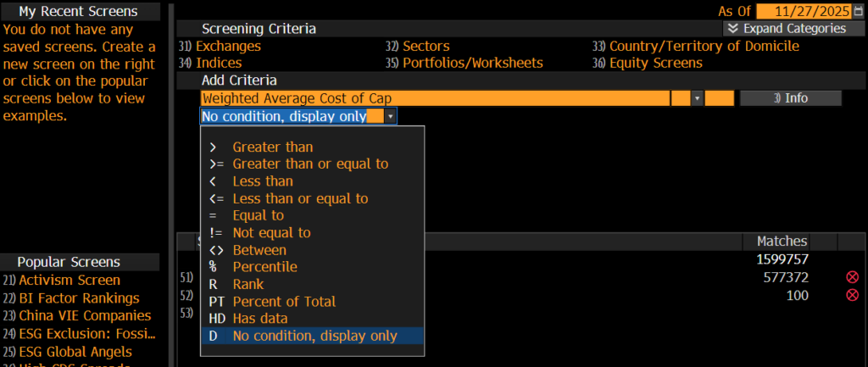This screenshot has width=868, height=367.
Task: Open the Sectors criteria category
Action: coord(426,46)
